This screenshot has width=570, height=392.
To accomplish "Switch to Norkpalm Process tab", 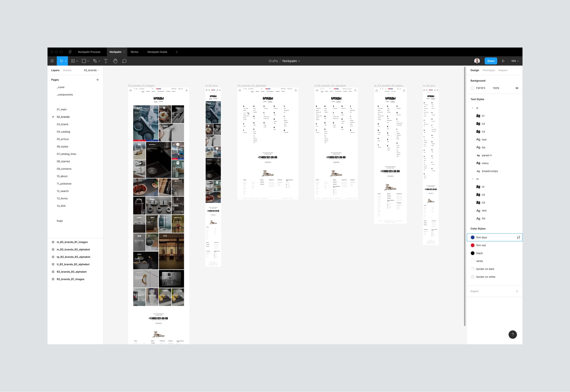I will click(x=89, y=52).
